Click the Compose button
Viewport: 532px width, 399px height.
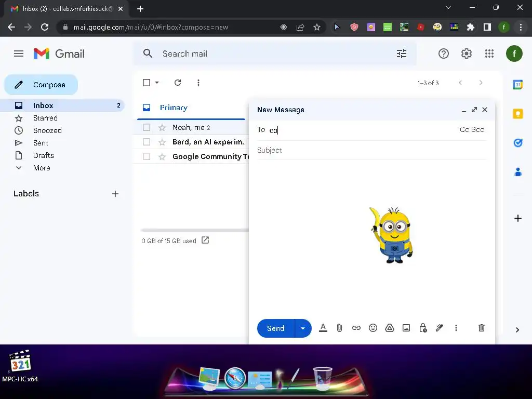[41, 85]
